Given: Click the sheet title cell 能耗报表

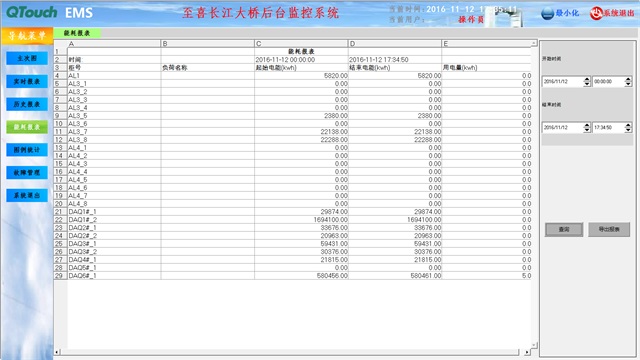Looking at the screenshot, I should [x=301, y=51].
